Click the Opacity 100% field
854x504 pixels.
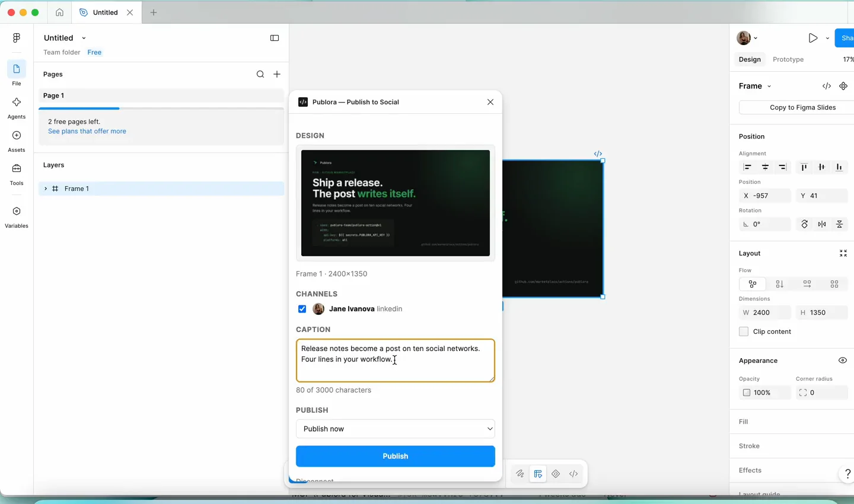(x=766, y=393)
